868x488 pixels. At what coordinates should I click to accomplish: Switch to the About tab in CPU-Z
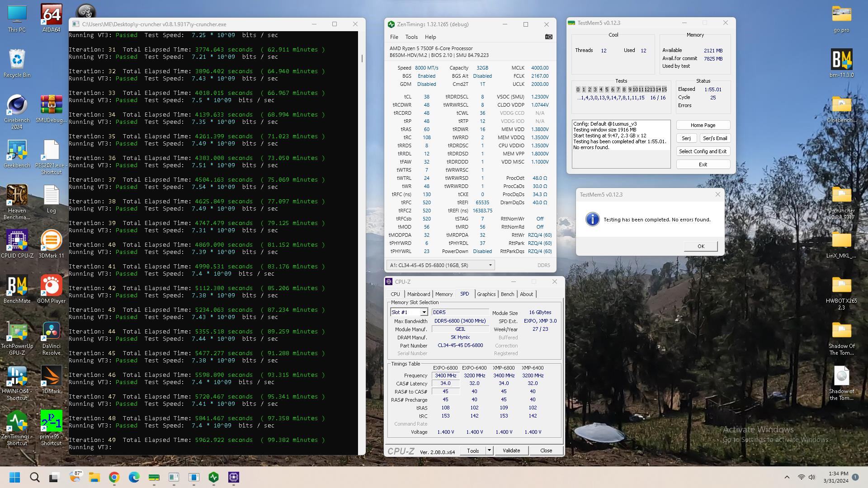click(526, 294)
